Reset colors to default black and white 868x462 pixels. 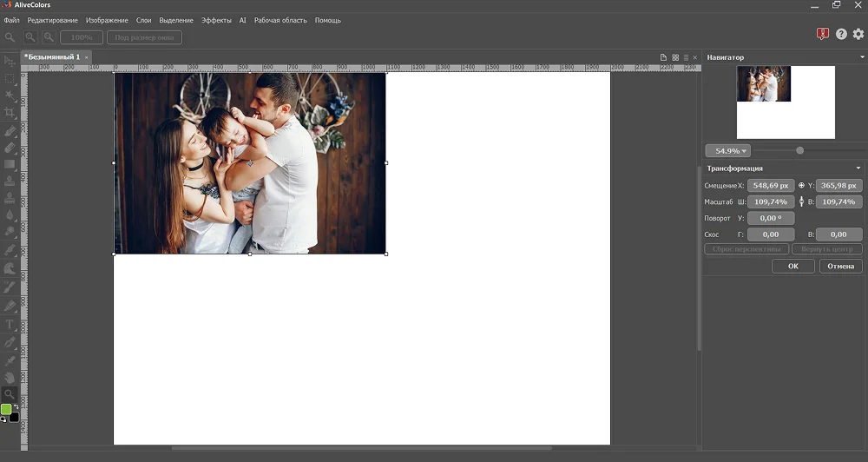click(x=3, y=419)
